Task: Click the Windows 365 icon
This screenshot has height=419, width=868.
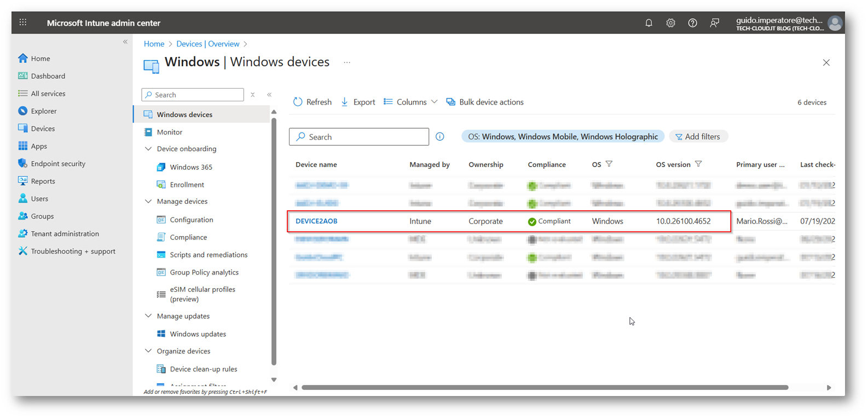Action: [161, 167]
